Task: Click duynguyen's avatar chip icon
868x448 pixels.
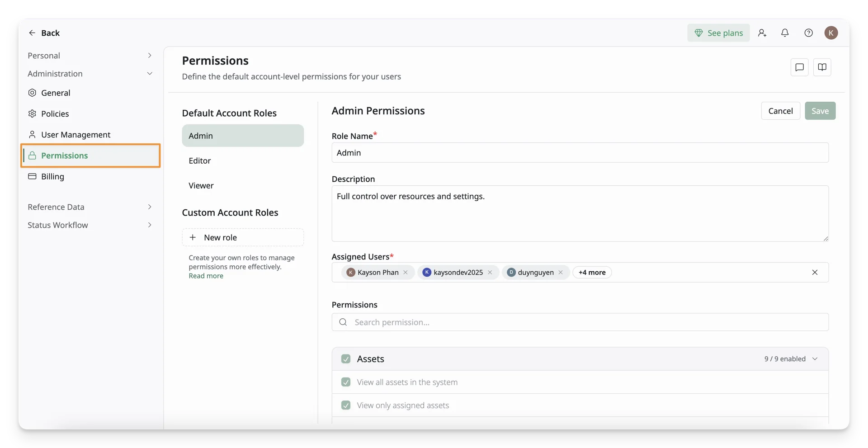Action: [511, 272]
